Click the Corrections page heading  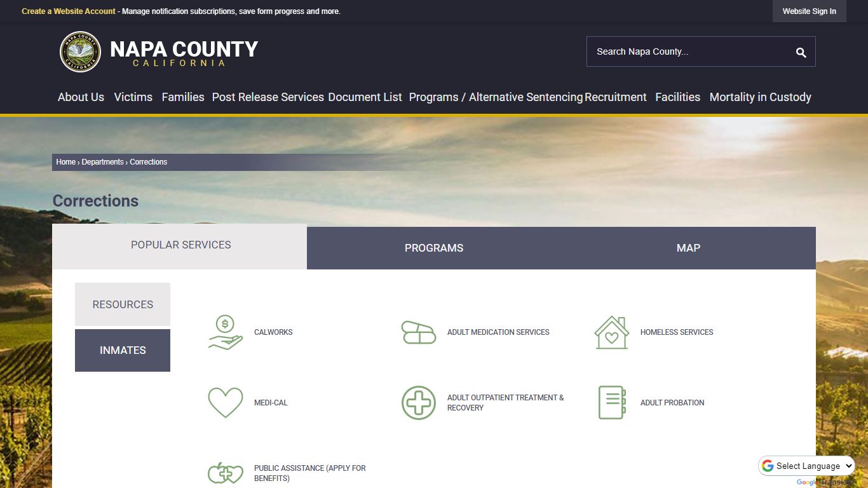95,201
